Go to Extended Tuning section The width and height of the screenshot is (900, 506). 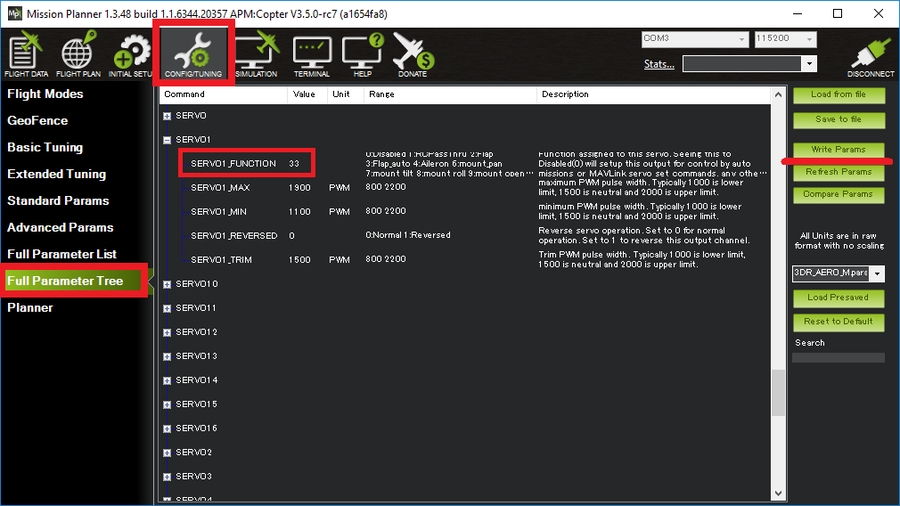click(56, 174)
